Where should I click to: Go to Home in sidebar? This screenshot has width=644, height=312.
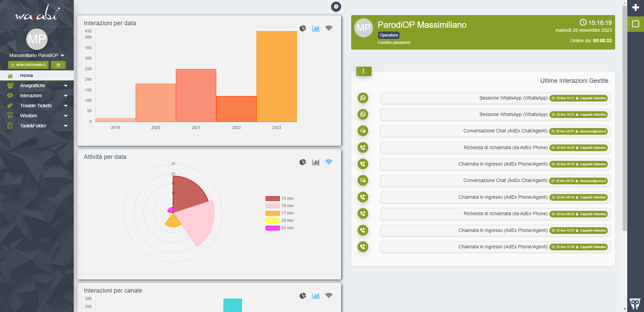[26, 75]
